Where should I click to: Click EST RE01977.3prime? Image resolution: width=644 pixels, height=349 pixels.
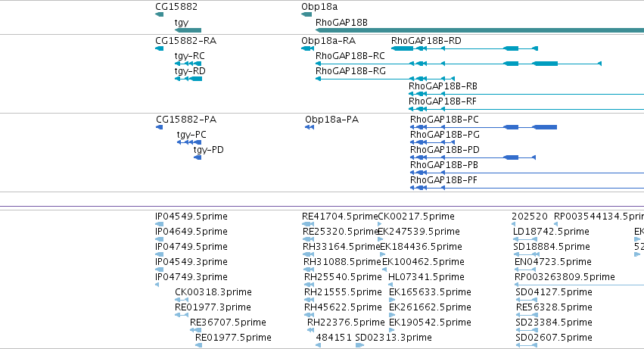click(x=213, y=308)
